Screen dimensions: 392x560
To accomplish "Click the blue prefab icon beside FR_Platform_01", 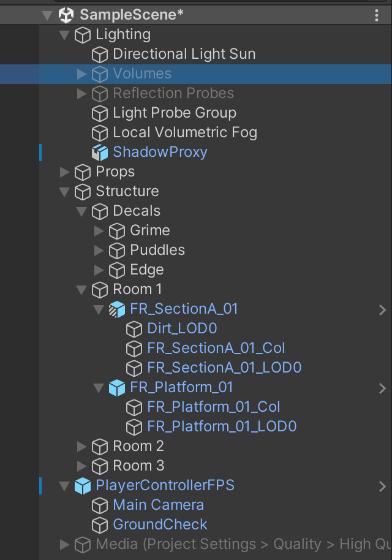I will pos(116,387).
